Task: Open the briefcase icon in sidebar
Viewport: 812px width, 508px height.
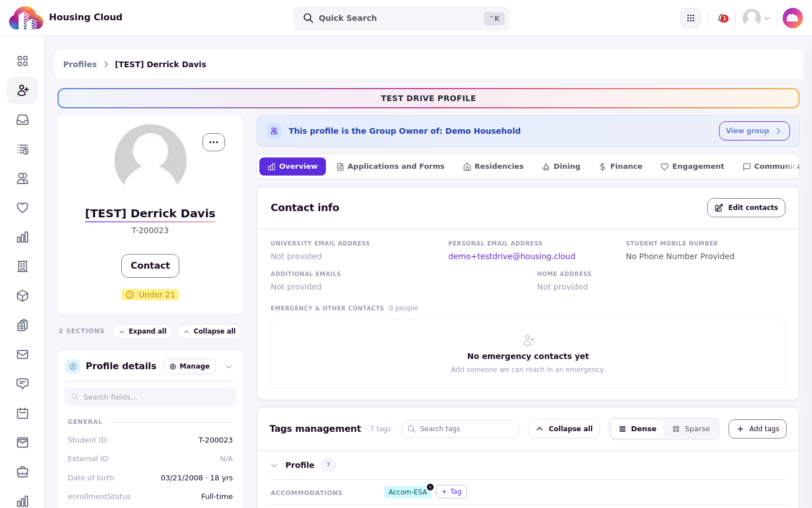Action: (x=23, y=472)
